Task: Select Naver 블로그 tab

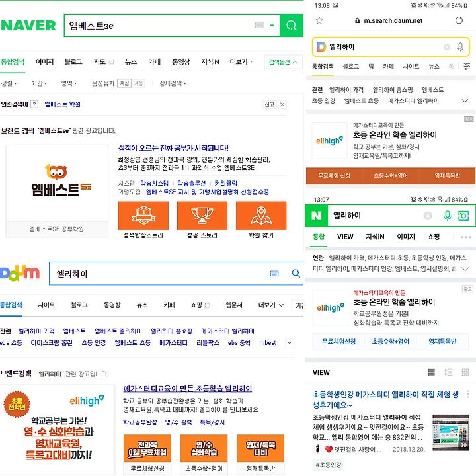Action: point(73,62)
